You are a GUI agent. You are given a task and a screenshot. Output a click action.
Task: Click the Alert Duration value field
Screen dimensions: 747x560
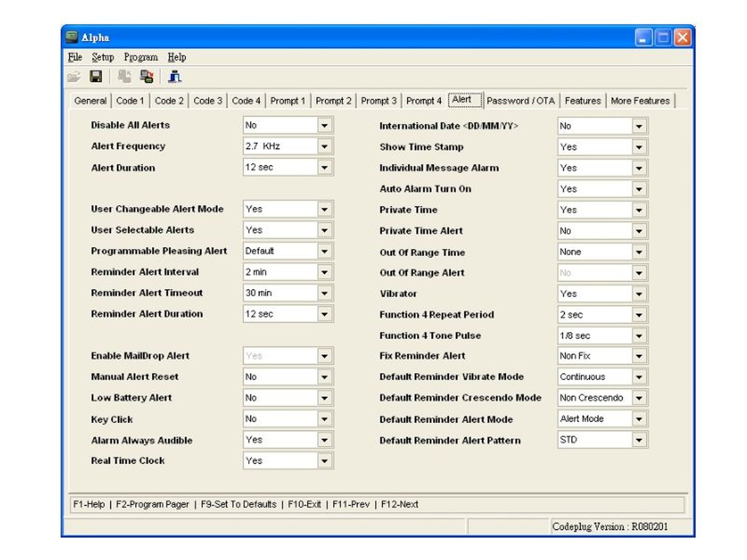click(280, 168)
